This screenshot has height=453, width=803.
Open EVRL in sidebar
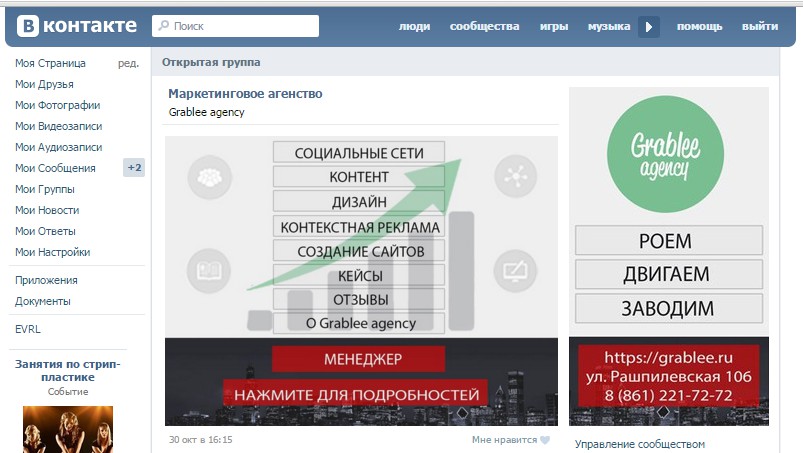[x=28, y=329]
